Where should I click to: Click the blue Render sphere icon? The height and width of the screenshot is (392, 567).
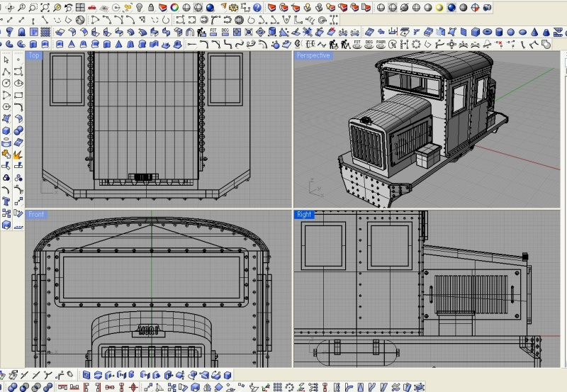click(x=210, y=7)
